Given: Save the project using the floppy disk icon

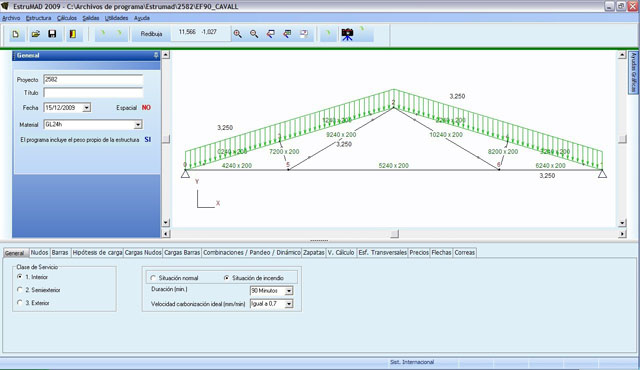Looking at the screenshot, I should (x=52, y=34).
